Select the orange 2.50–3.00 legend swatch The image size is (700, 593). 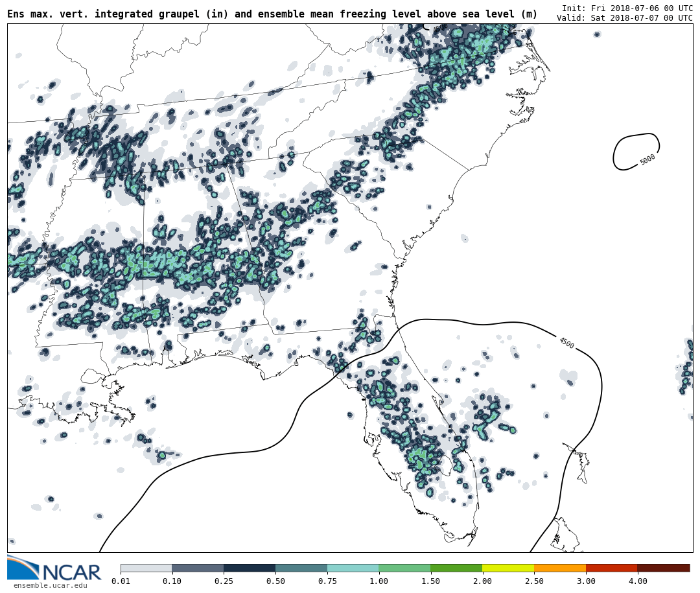click(x=560, y=568)
